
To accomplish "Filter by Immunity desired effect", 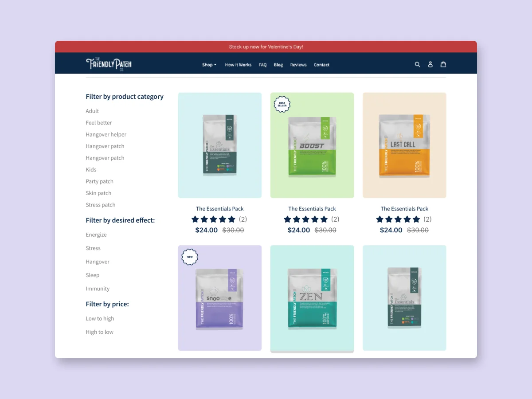I will 98,289.
